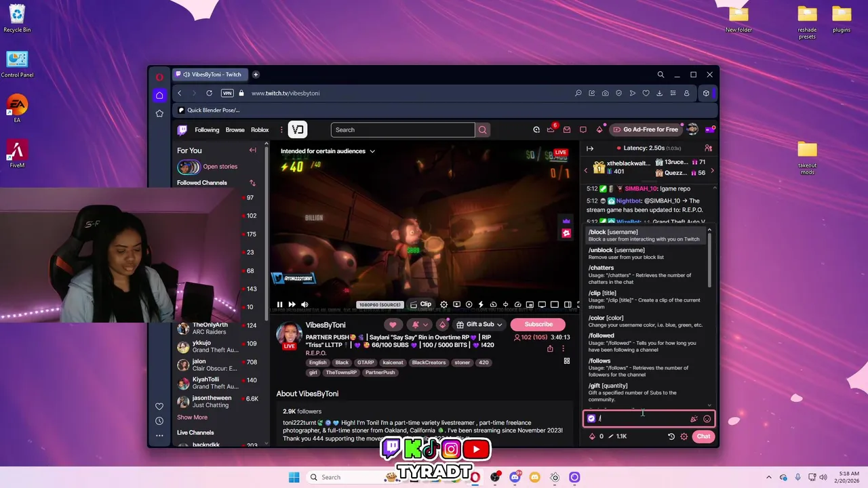Screen dimensions: 868x488
Task: Submit Twitch search with magnifier button
Action: tap(482, 130)
